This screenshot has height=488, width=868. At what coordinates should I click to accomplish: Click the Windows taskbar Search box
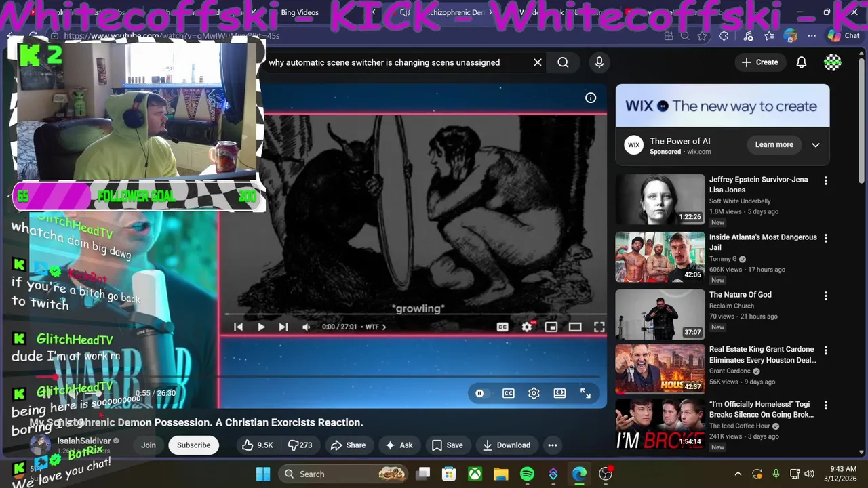(x=344, y=474)
